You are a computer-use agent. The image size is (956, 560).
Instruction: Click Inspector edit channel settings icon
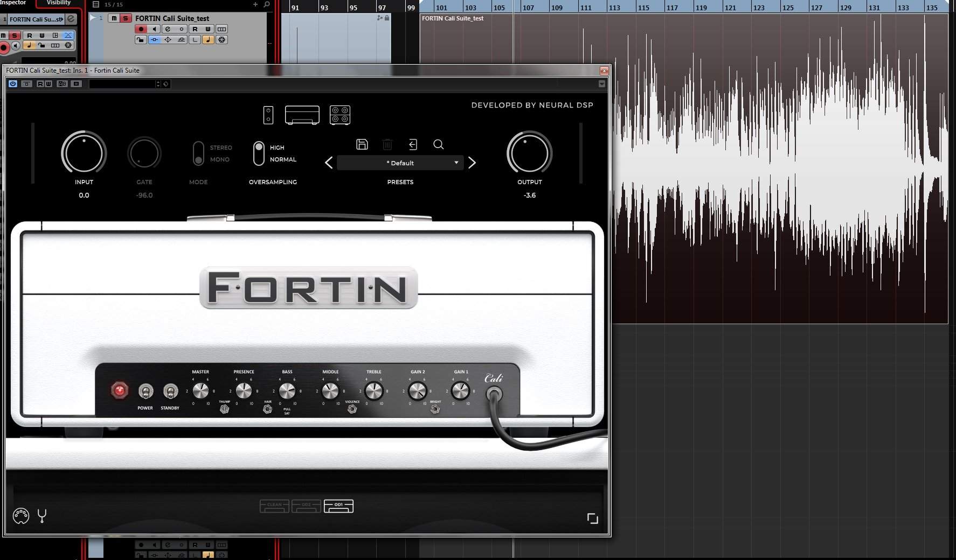(71, 19)
